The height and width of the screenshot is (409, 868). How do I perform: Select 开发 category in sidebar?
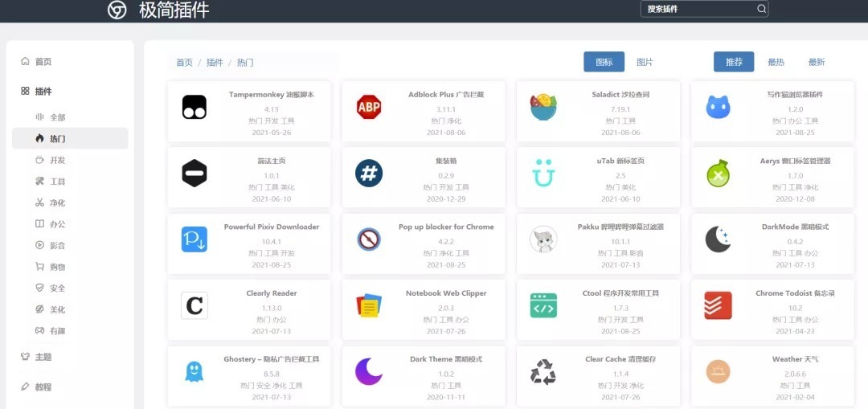[x=57, y=160]
